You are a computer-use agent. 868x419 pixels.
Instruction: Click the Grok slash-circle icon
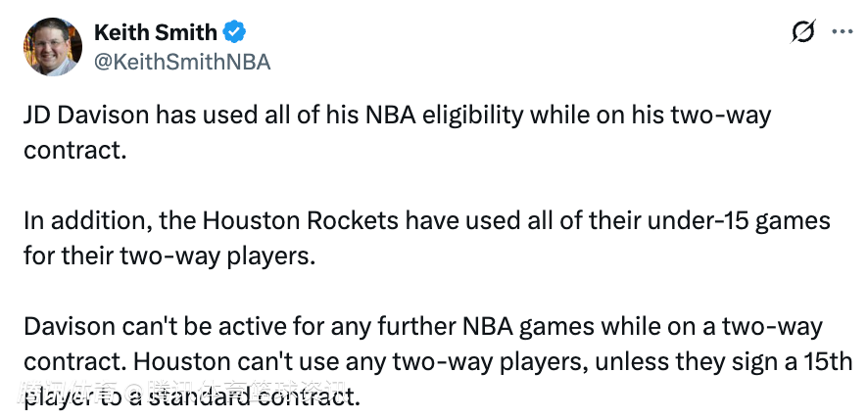pos(802,32)
